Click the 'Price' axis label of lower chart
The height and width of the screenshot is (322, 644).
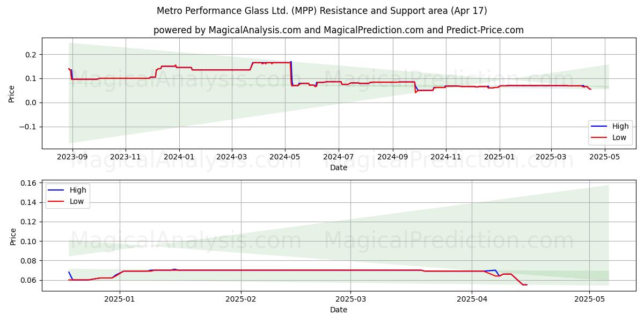pyautogui.click(x=13, y=237)
